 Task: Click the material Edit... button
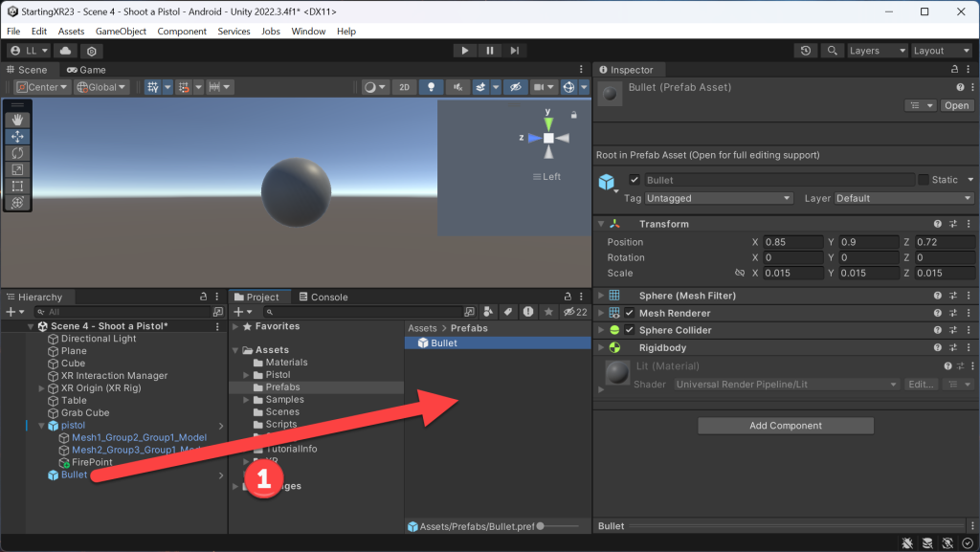pyautogui.click(x=921, y=384)
